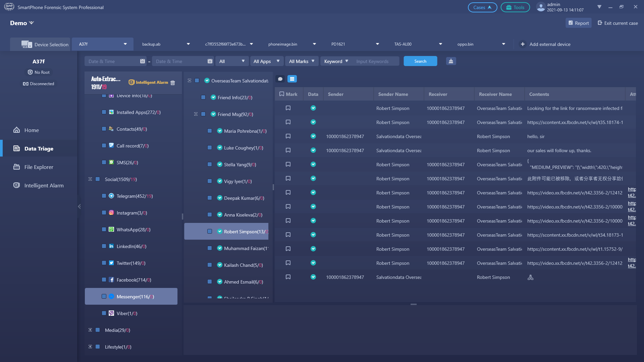Screen dimensions: 644x362
Task: Switch to PD1621 device tab
Action: [x=355, y=44]
